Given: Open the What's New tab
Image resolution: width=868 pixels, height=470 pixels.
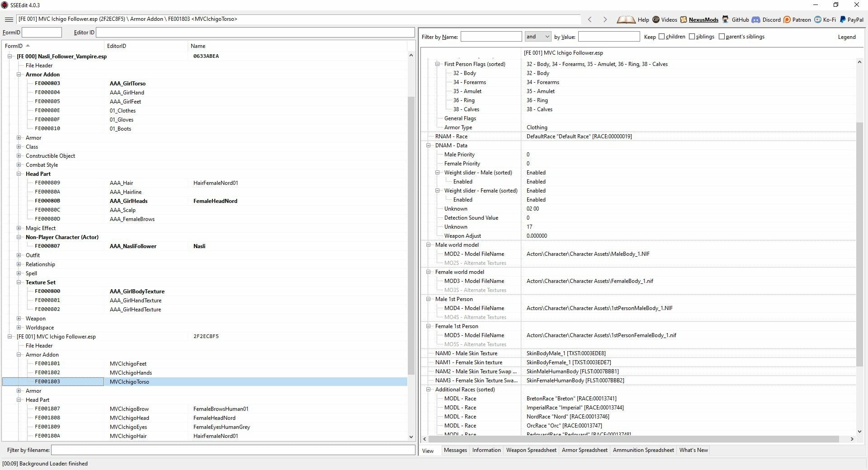Looking at the screenshot, I should (x=693, y=450).
